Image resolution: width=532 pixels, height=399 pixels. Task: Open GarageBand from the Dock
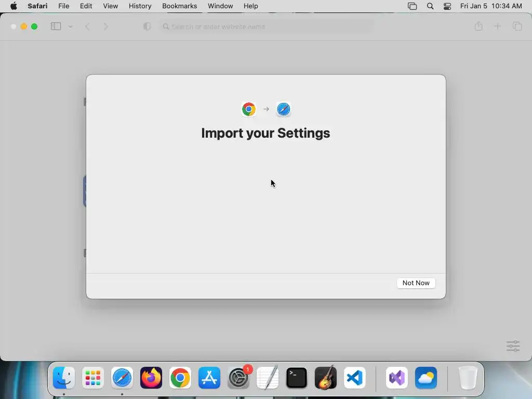(326, 378)
